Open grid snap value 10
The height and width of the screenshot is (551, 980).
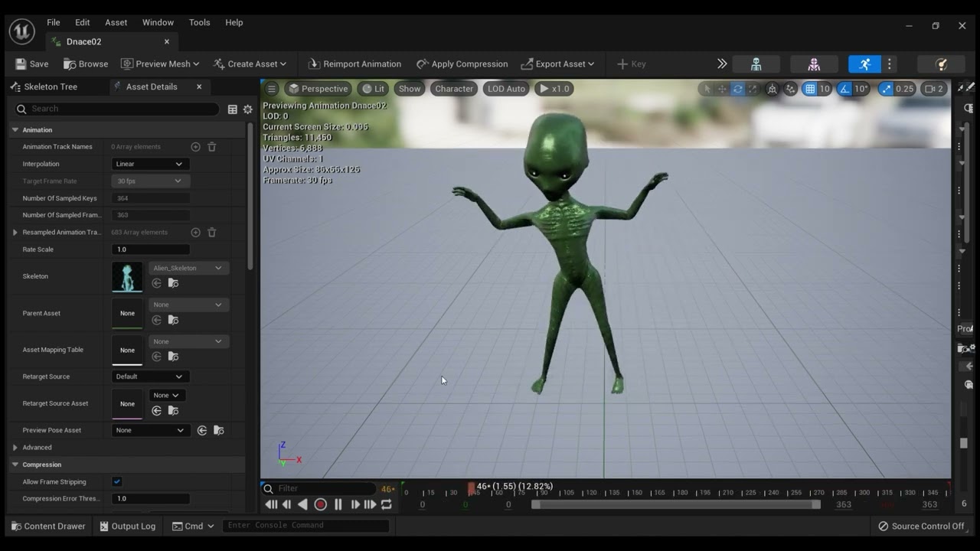[x=825, y=89]
